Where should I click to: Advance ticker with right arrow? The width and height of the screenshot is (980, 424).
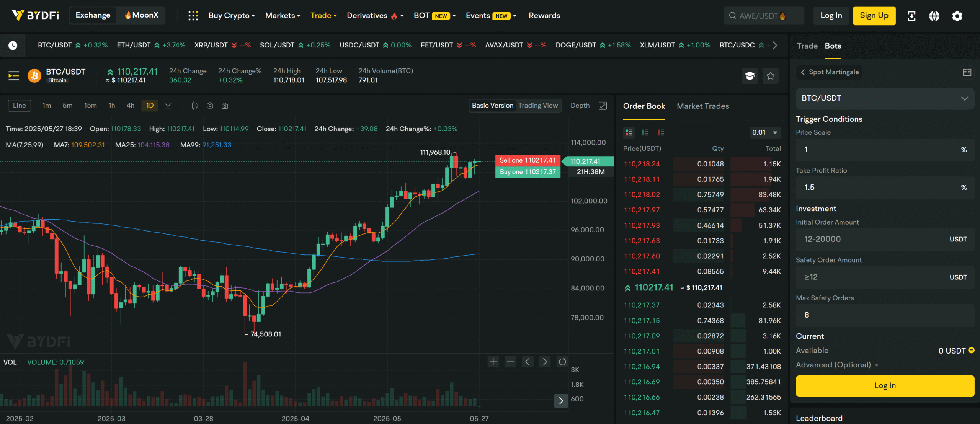[x=775, y=46]
